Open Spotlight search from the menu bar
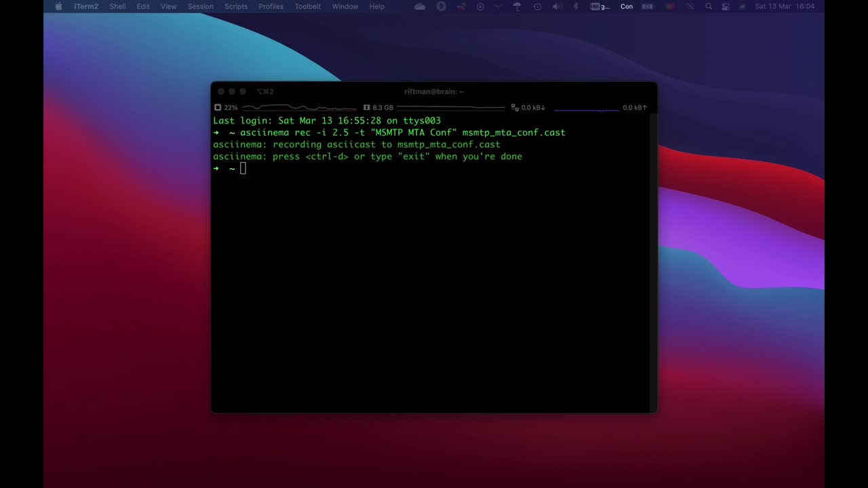 709,6
